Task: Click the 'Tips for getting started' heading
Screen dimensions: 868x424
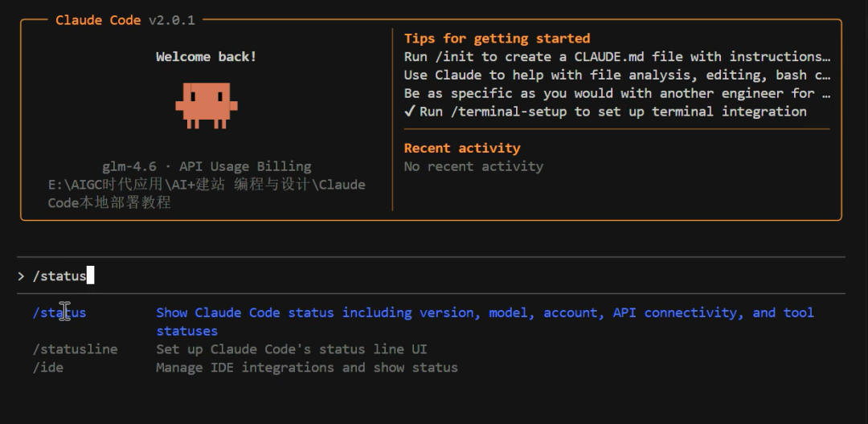Action: [497, 38]
